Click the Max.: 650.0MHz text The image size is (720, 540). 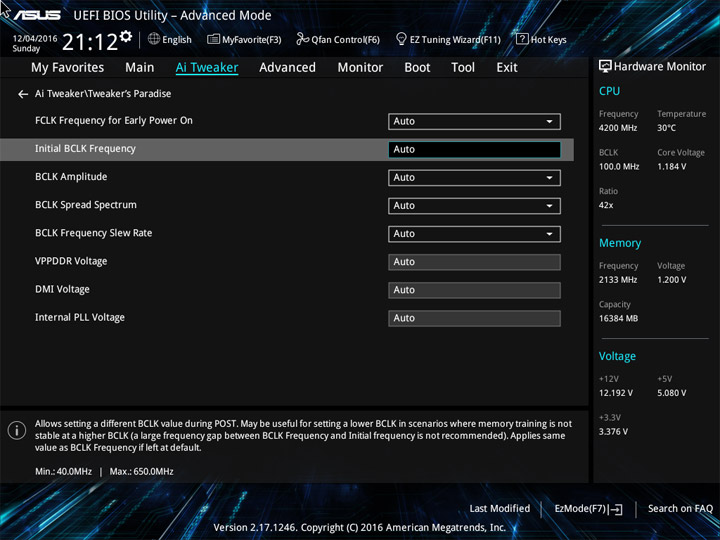pos(141,472)
